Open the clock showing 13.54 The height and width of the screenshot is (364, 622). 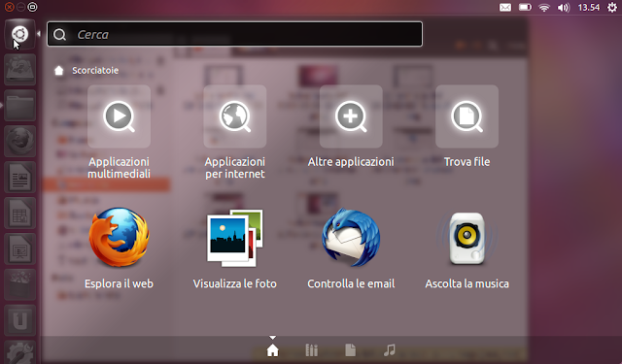click(x=588, y=7)
